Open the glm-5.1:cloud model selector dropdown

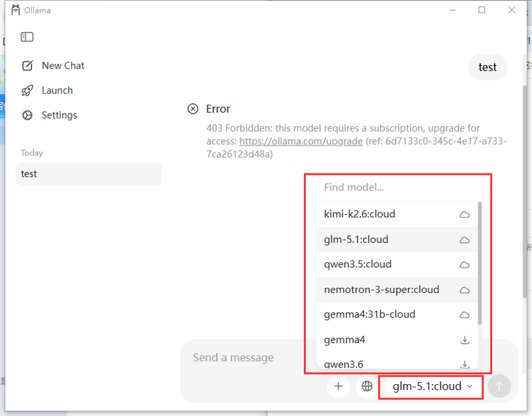pos(432,386)
